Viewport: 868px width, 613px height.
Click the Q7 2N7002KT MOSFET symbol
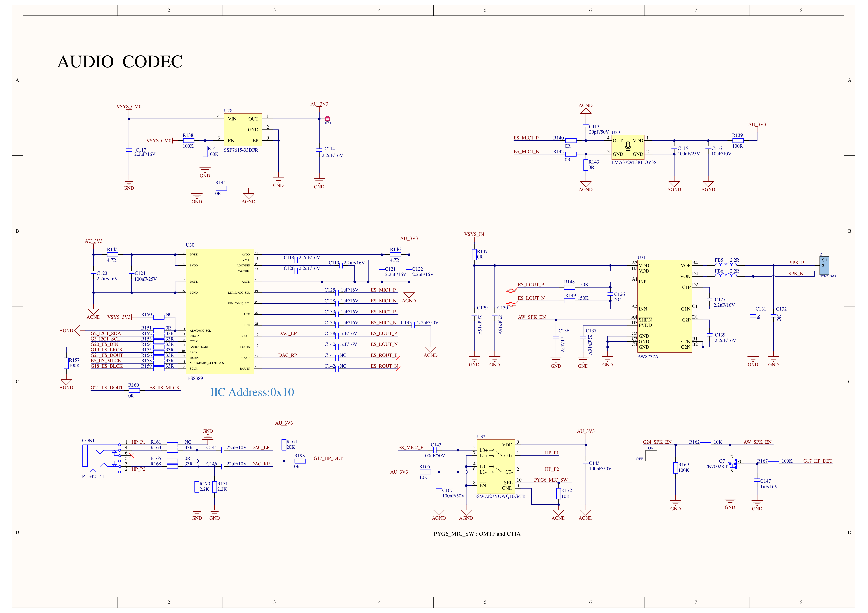(x=732, y=464)
